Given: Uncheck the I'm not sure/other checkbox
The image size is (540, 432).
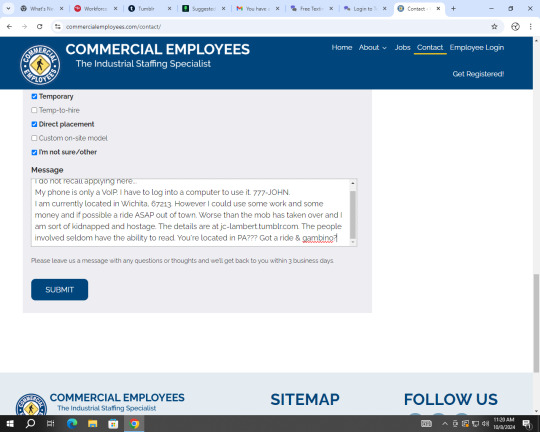Looking at the screenshot, I should click(34, 152).
